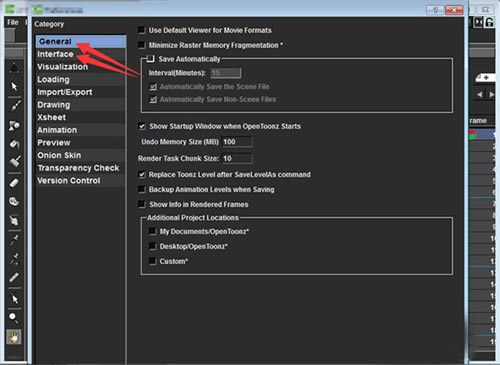The image size is (500, 365).
Task: Select the Tape tool
Action: (14, 202)
